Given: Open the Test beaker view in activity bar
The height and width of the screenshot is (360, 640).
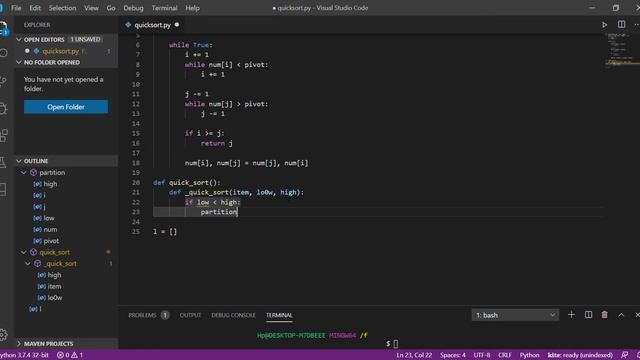Looking at the screenshot, I should (x=4, y=162).
